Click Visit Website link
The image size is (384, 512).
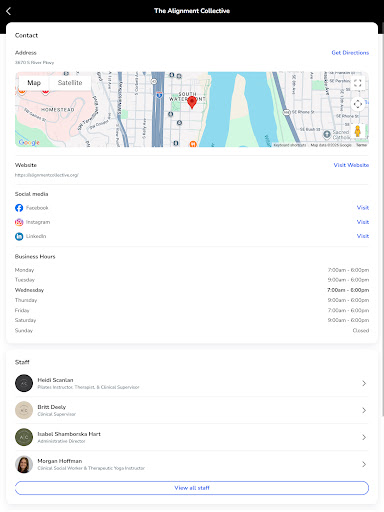351,165
